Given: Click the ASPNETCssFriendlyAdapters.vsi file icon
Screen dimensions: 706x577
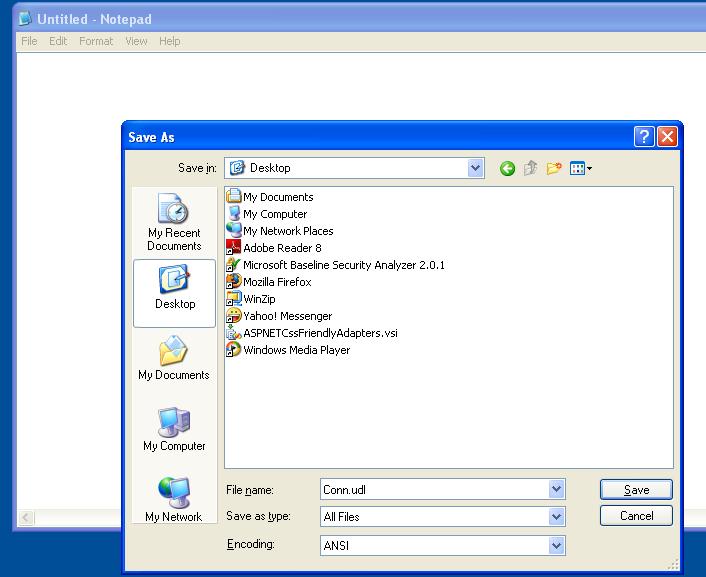Looking at the screenshot, I should click(x=234, y=332).
